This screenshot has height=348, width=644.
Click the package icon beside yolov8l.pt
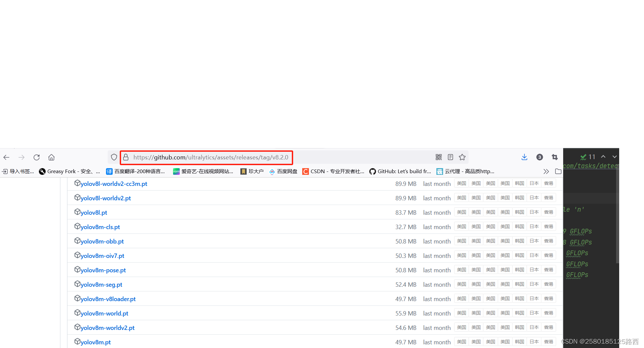pyautogui.click(x=77, y=212)
